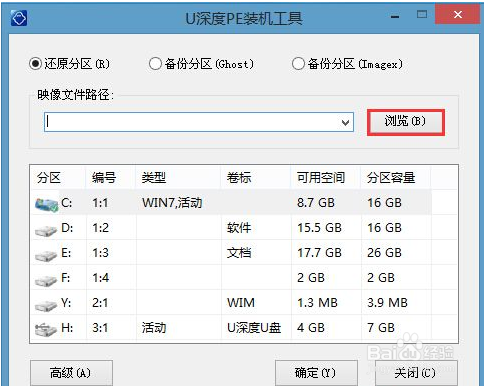Viewport: 484px width, 386px height.
Task: Click the 浏览 (B) browse button
Action: click(x=406, y=122)
